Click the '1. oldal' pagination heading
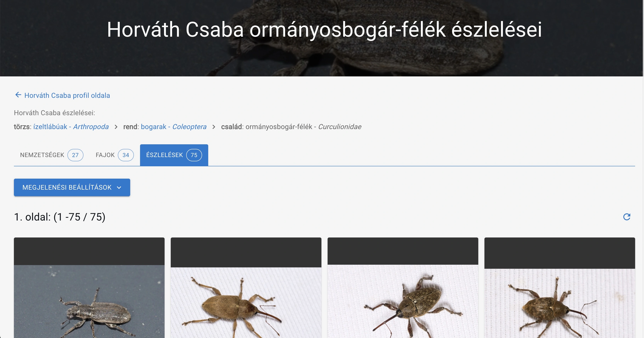The width and height of the screenshot is (644, 338). click(x=59, y=217)
